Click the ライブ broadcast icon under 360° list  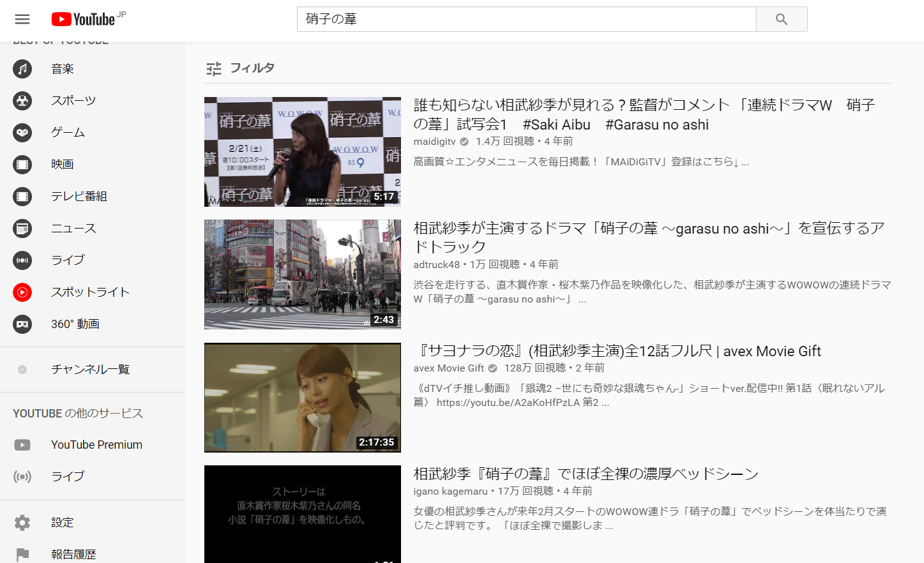(x=22, y=260)
